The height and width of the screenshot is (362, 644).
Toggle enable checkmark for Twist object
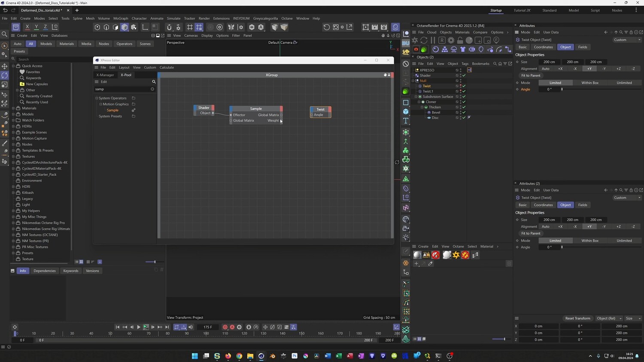pyautogui.click(x=464, y=86)
